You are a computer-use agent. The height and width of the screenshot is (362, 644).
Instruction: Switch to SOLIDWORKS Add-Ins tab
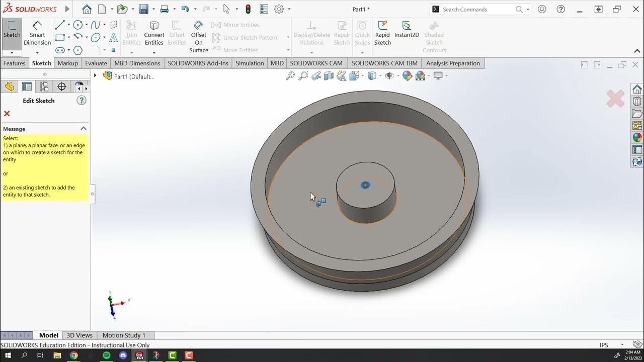(x=198, y=63)
